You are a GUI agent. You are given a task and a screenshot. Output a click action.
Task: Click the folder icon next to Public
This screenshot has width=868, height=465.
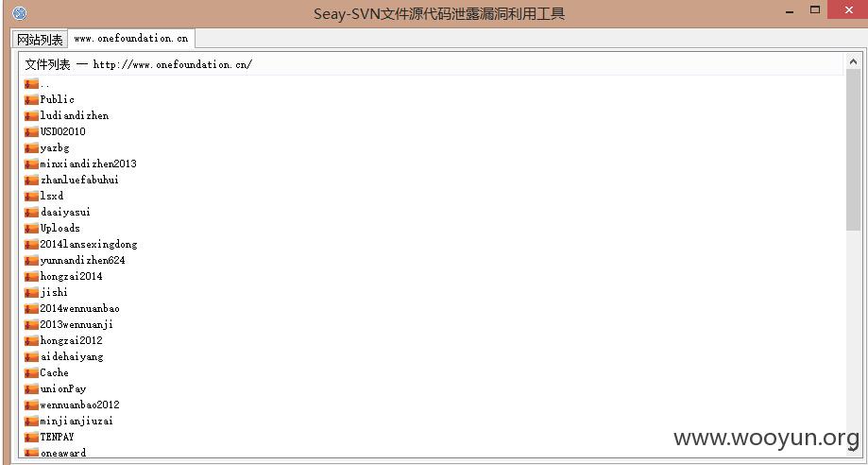click(31, 100)
